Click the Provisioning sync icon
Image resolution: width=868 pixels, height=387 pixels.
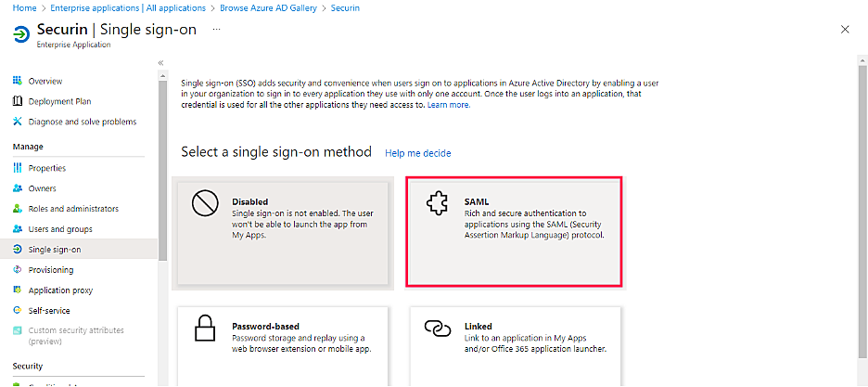(x=18, y=270)
